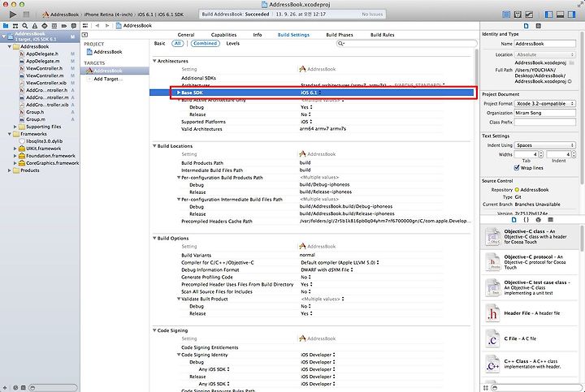Select the Assistant editor toolbar icon
Screen dimensions: 585x392
[x=518, y=14]
